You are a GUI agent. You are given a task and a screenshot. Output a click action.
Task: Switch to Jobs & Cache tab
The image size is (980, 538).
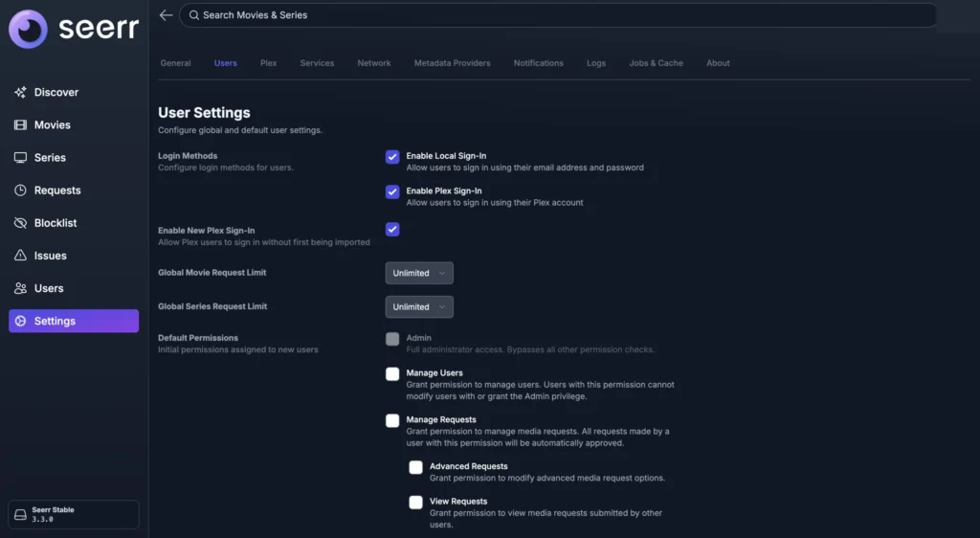pyautogui.click(x=656, y=63)
